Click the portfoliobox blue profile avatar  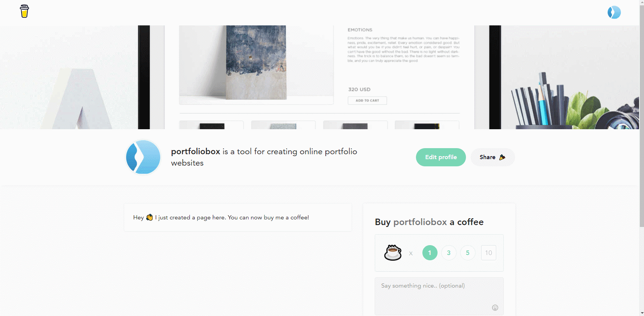(143, 157)
